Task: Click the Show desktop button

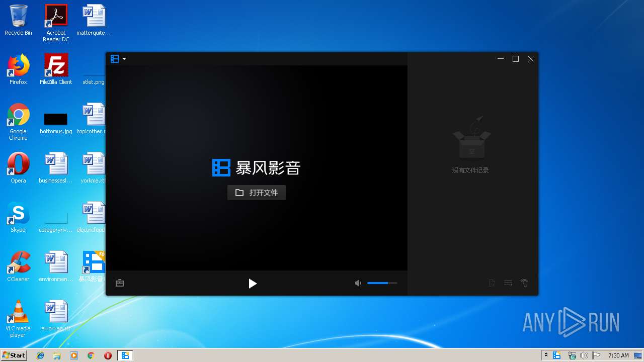Action: coord(638,355)
